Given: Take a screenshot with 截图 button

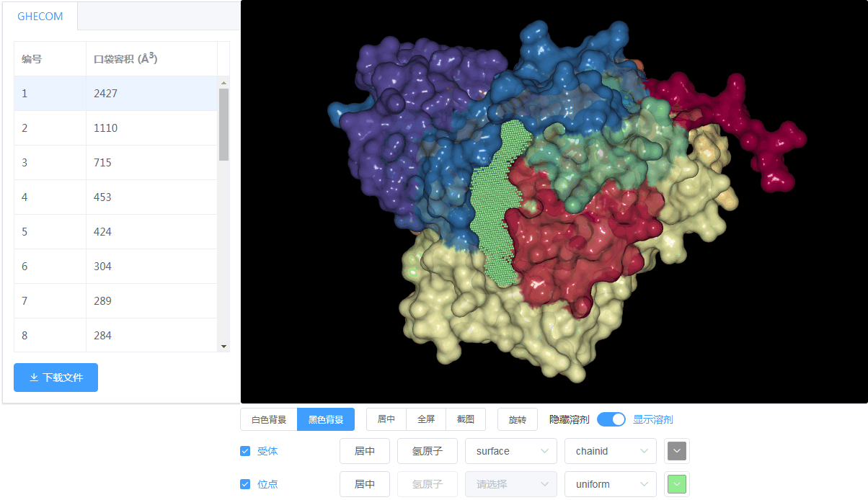Looking at the screenshot, I should pos(466,419).
